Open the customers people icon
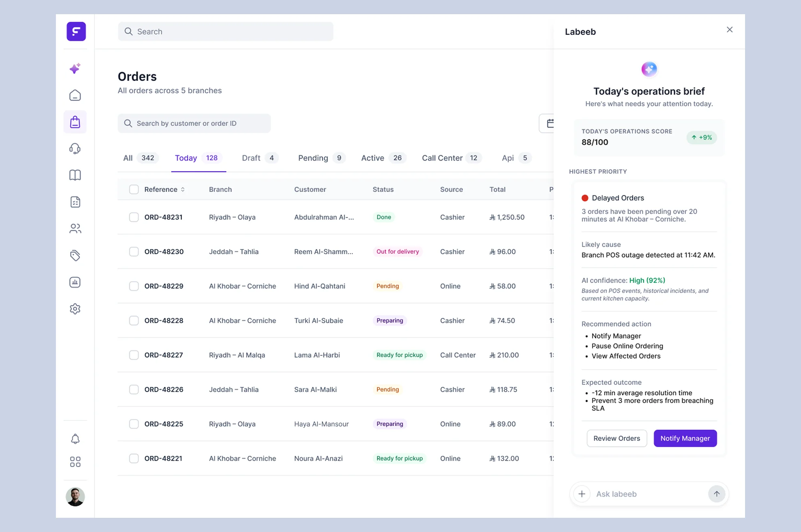This screenshot has width=801, height=532. click(75, 229)
